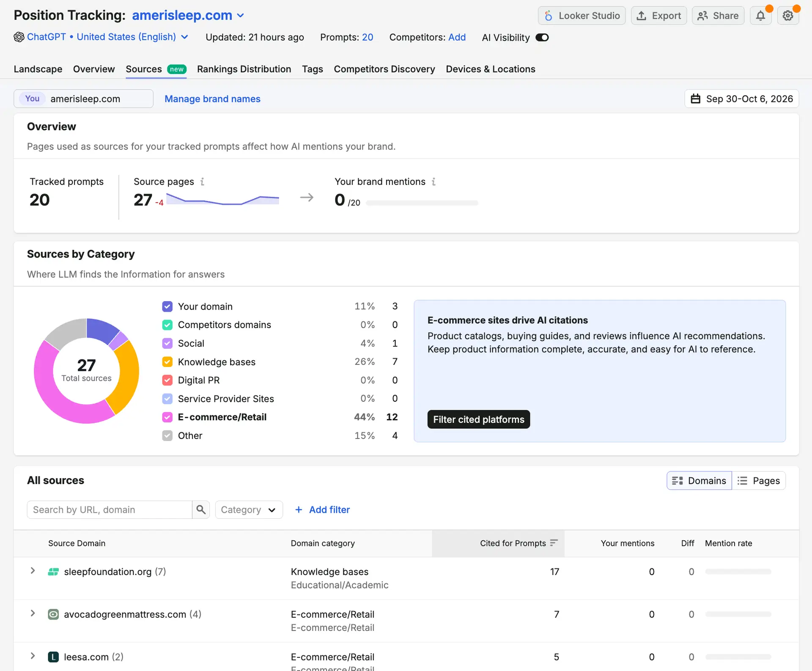This screenshot has width=812, height=671.
Task: Switch to the Overview tab
Action: pyautogui.click(x=94, y=69)
